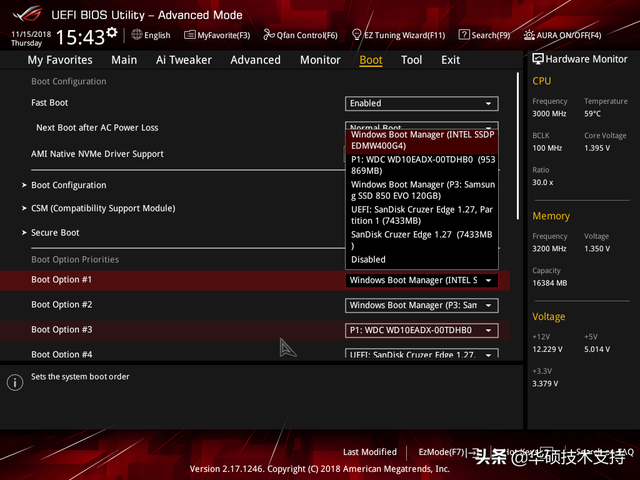The height and width of the screenshot is (480, 640).
Task: Click the globe language icon
Action: (137, 35)
